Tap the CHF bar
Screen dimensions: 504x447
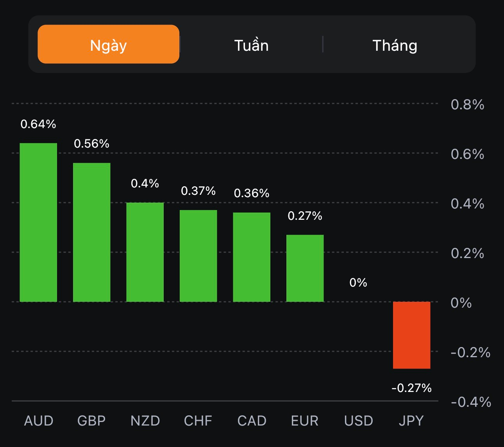point(198,256)
